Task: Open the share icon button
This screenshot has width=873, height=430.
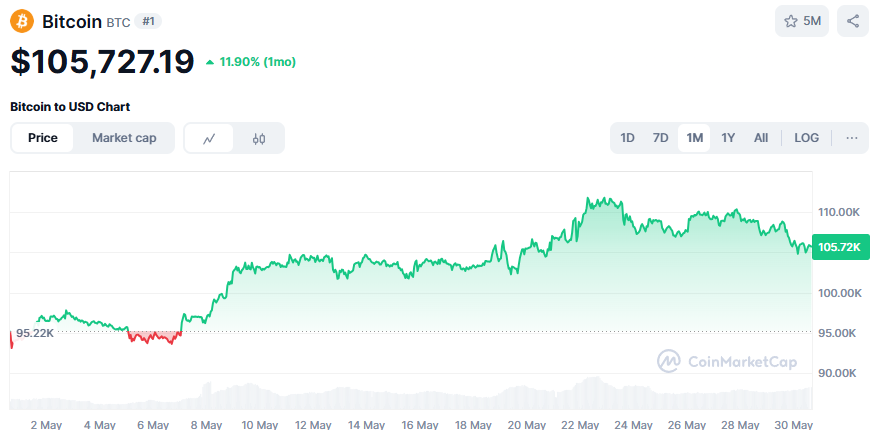Action: 852,21
